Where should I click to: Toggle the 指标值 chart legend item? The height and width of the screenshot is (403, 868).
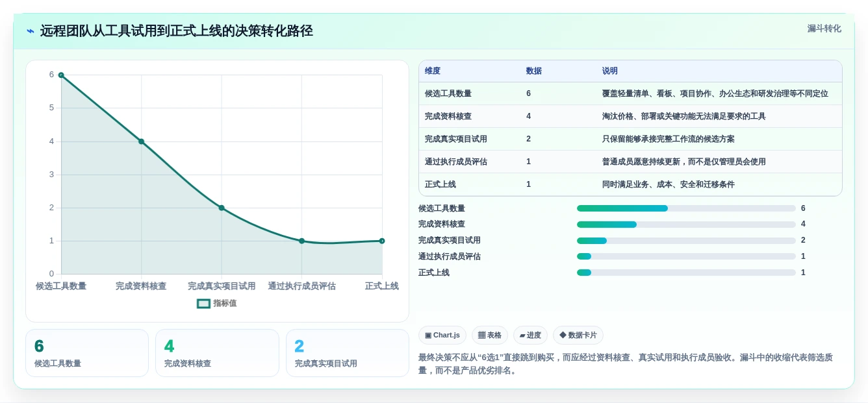pyautogui.click(x=217, y=303)
